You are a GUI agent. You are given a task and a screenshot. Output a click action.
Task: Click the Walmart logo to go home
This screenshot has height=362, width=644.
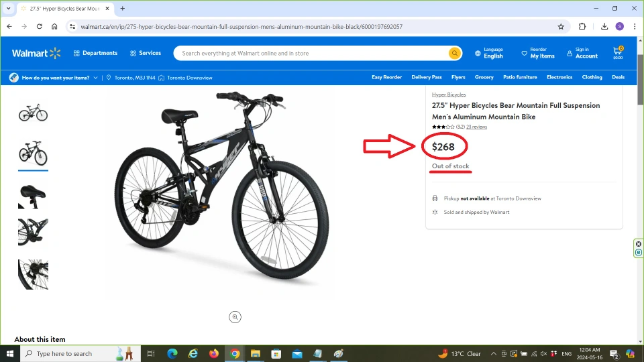coord(36,53)
